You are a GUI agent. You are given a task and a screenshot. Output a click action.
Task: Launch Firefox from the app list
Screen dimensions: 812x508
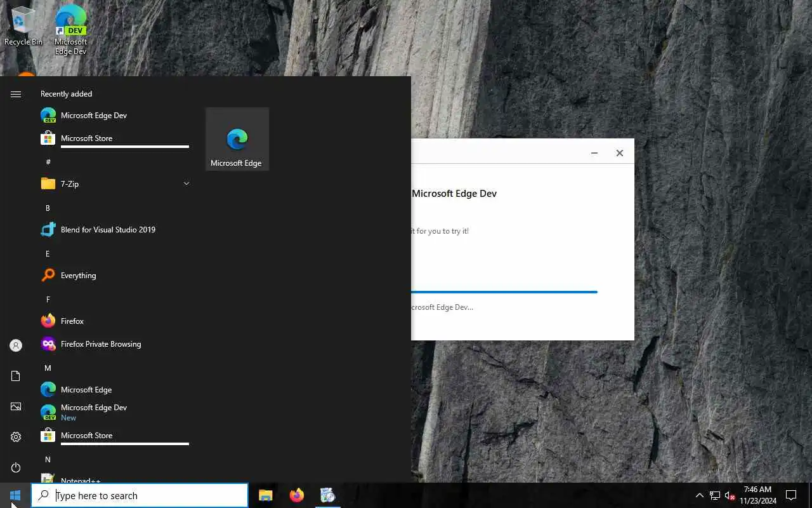pyautogui.click(x=114, y=321)
